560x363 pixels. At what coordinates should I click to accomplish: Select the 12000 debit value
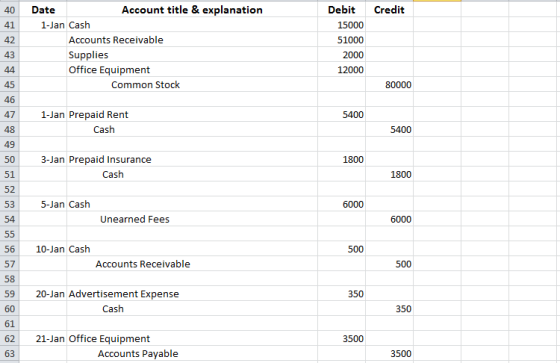coord(341,70)
